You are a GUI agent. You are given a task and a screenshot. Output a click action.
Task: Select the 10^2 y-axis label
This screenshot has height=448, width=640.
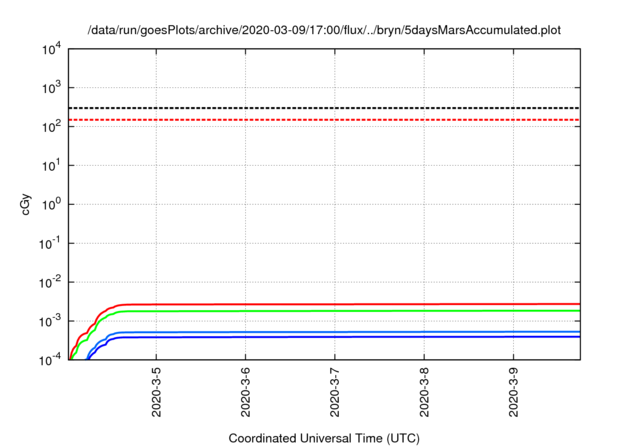(x=52, y=126)
